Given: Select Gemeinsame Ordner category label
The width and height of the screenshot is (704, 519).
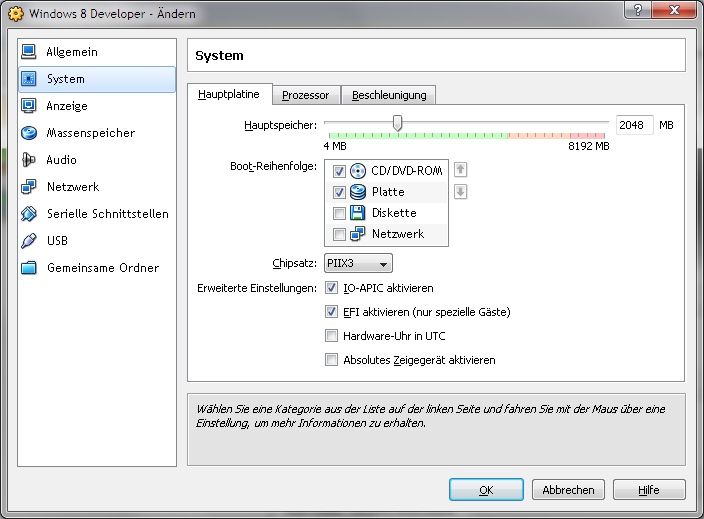Looking at the screenshot, I should [103, 268].
